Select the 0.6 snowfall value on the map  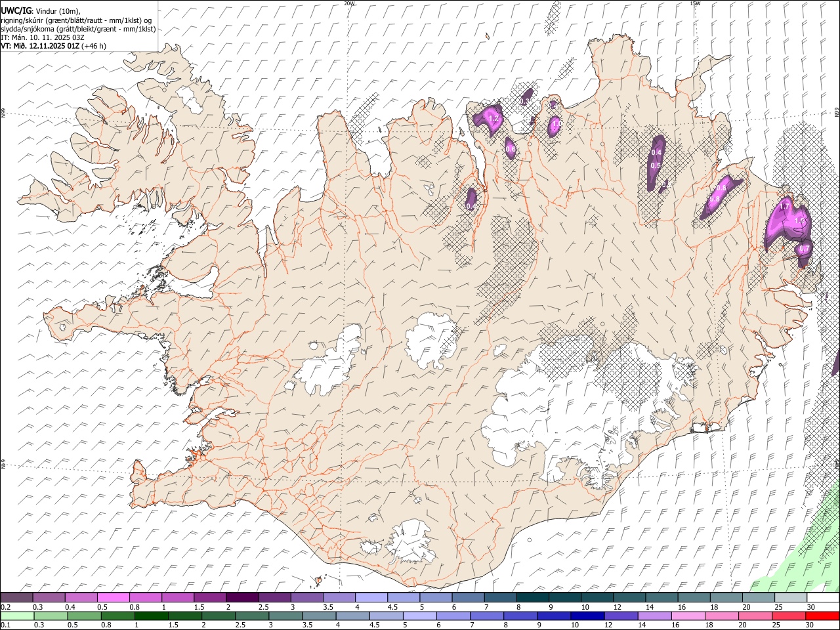point(511,150)
